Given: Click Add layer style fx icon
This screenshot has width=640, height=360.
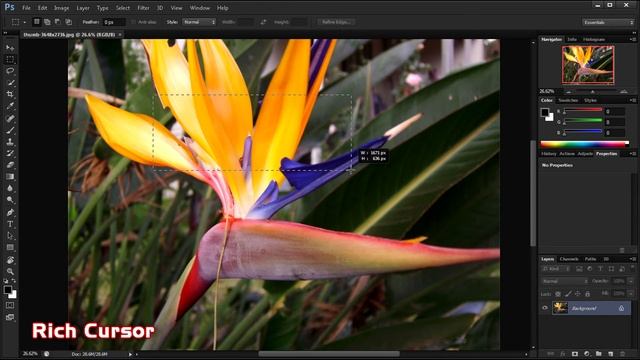Looking at the screenshot, I should (562, 354).
